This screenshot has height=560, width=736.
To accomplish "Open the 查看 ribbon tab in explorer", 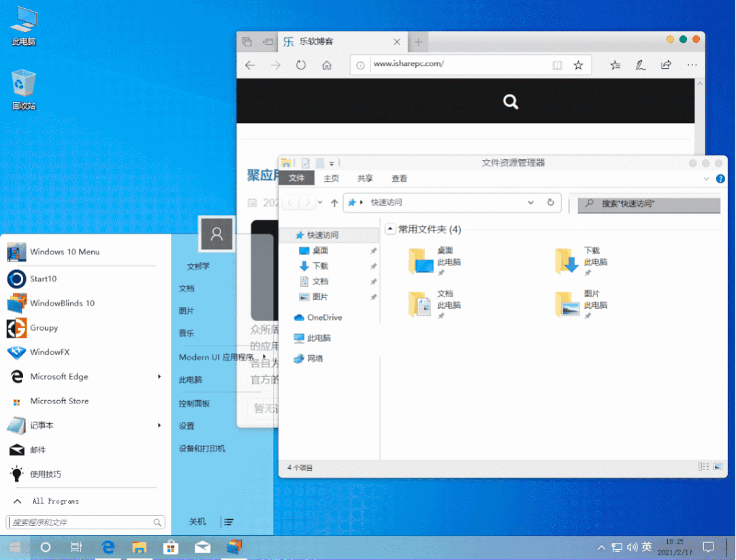I will tap(399, 178).
